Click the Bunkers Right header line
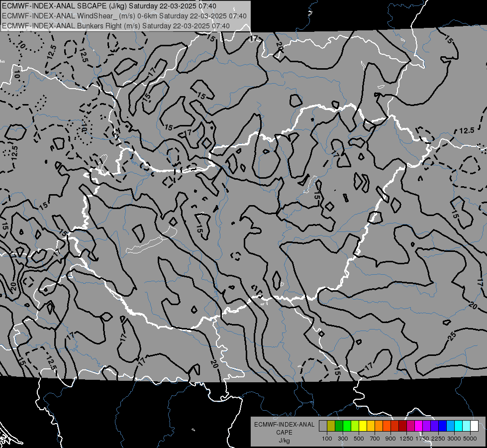Image resolution: width=487 pixels, height=448 pixels. tap(116, 26)
